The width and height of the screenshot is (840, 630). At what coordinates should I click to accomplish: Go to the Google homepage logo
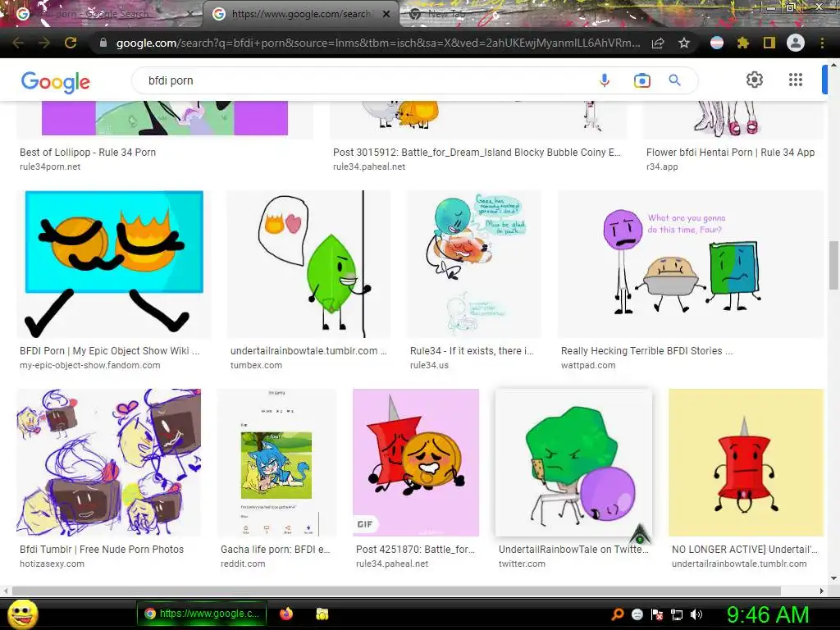[x=55, y=82]
